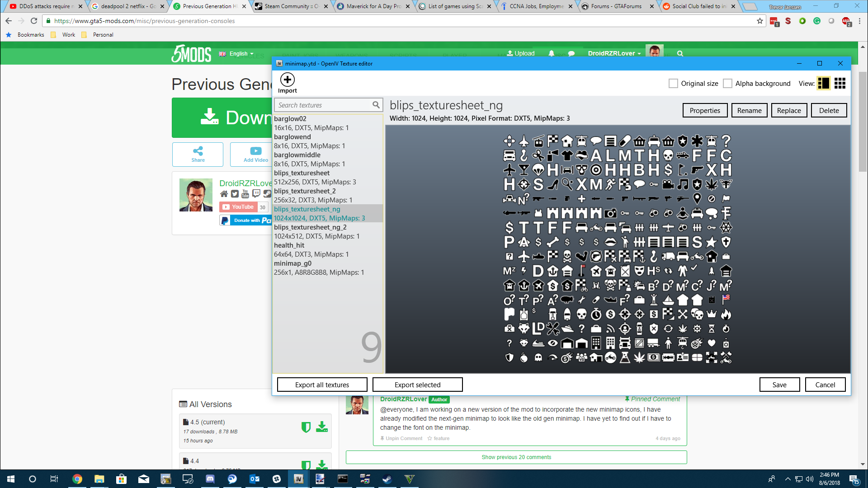
Task: Click the Import icon in OpenIV
Action: point(288,79)
